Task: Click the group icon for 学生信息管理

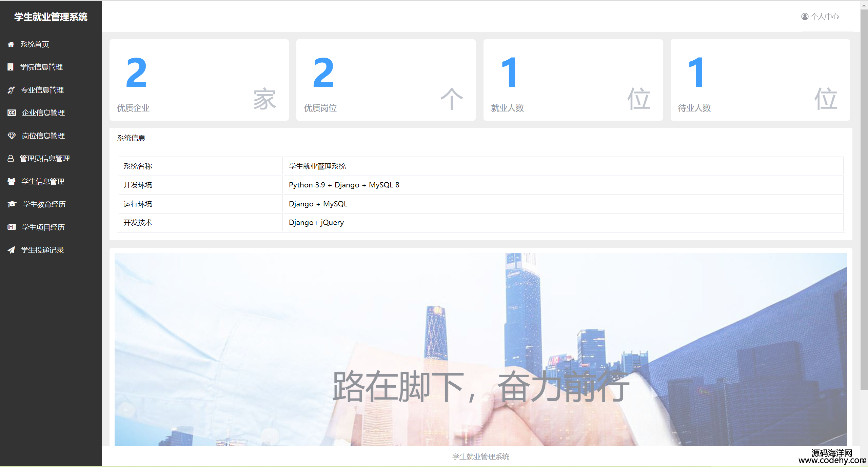Action: [12, 181]
